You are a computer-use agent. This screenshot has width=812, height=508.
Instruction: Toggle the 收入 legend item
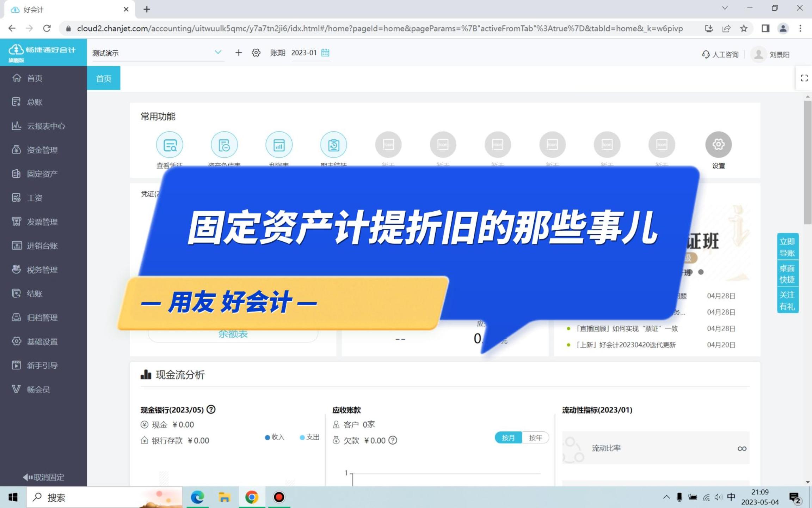coord(275,437)
